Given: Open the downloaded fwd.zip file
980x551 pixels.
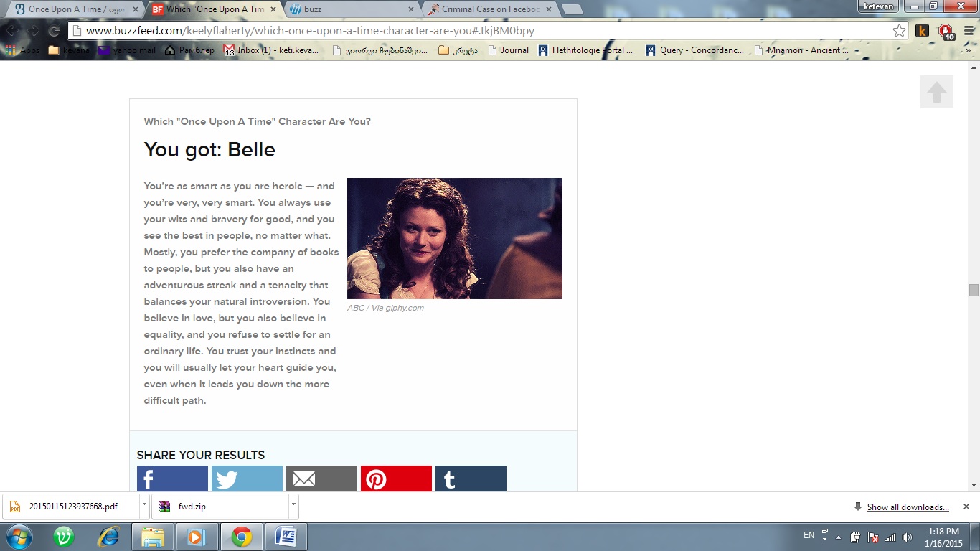Looking at the screenshot, I should pyautogui.click(x=220, y=506).
